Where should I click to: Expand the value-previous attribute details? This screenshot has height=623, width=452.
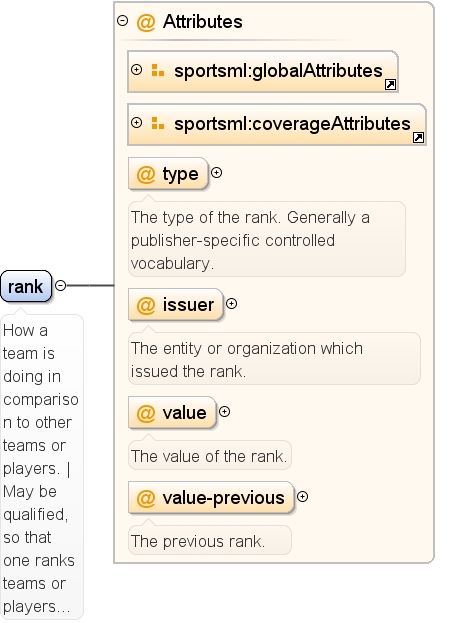tap(302, 497)
